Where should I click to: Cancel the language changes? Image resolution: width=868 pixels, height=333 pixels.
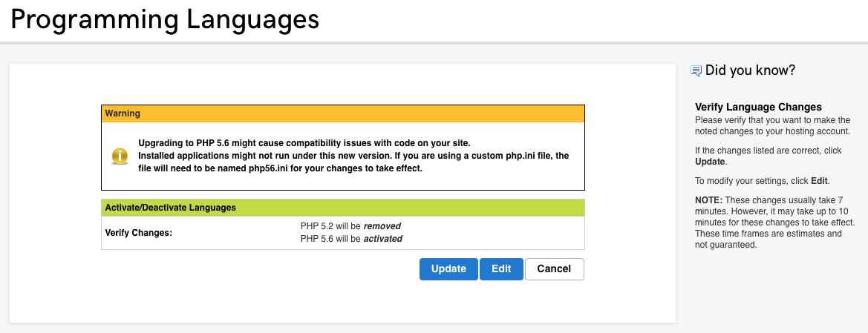click(554, 269)
